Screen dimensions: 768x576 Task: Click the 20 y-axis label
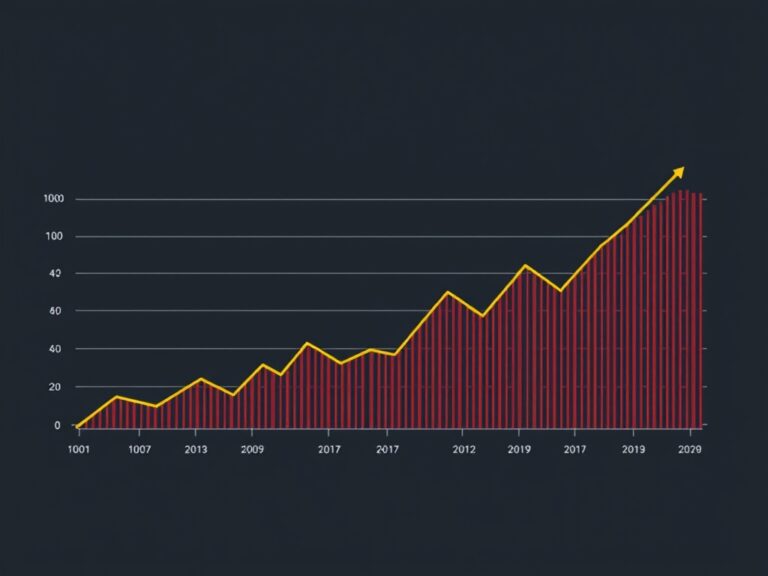point(55,387)
